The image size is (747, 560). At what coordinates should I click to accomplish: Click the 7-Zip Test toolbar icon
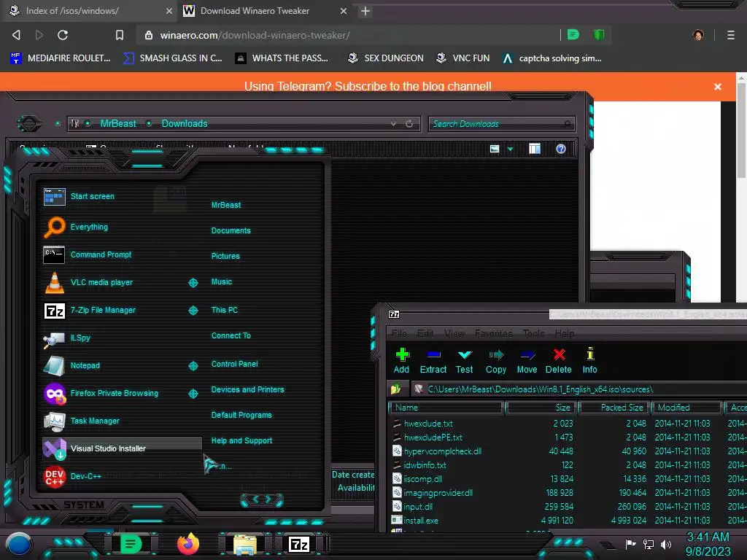pos(464,360)
